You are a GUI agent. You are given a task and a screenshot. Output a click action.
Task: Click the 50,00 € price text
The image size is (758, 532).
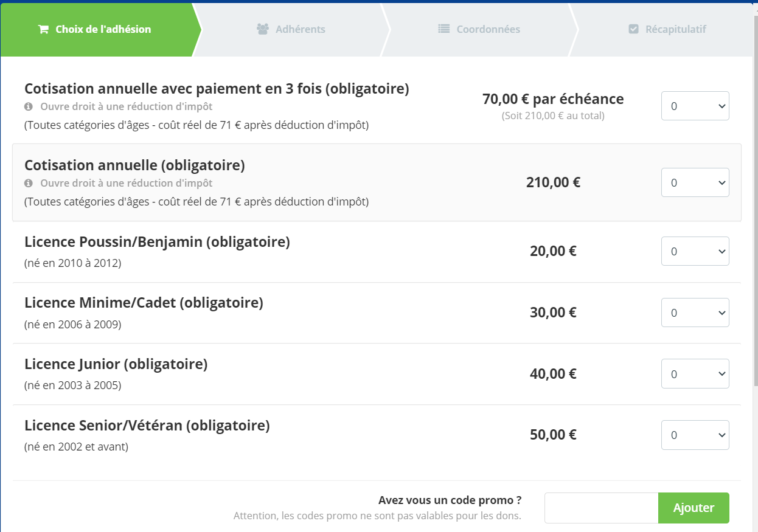click(553, 435)
